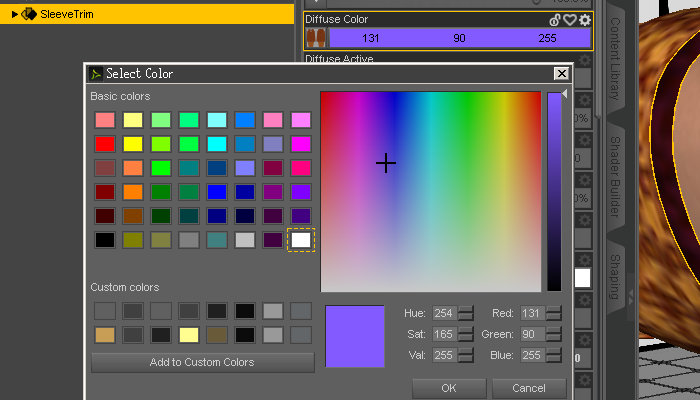Pick the orange basic color swatch
The height and width of the screenshot is (400, 700).
133,192
